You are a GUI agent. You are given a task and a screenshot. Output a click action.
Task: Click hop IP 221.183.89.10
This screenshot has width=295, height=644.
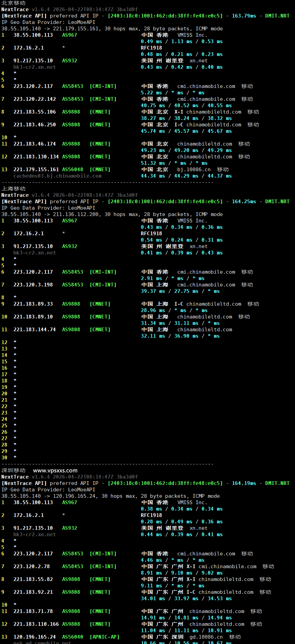point(33,317)
